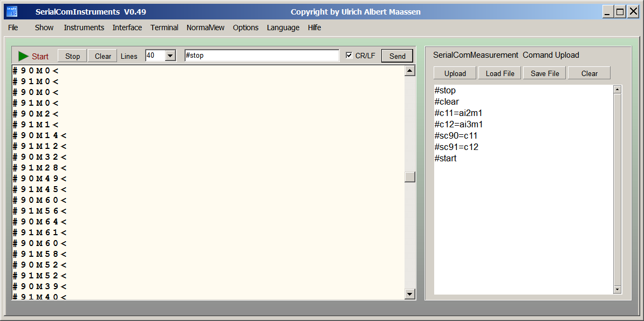
Task: Click terminal line #91M1<
Action: 36,125
